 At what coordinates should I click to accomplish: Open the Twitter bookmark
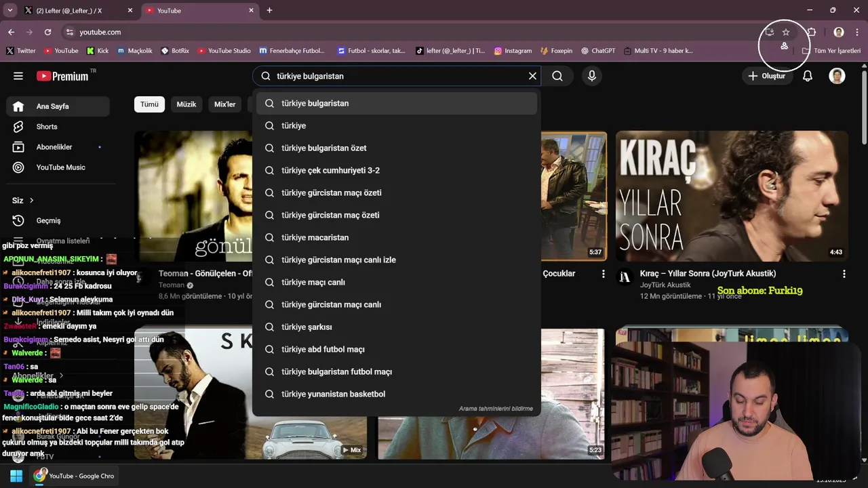click(x=21, y=51)
